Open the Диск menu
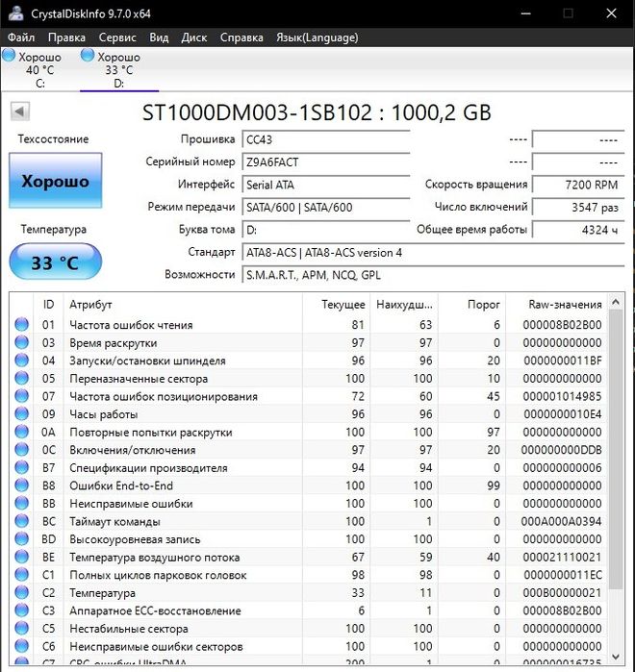Screen dimensions: 635x672 pyautogui.click(x=193, y=37)
